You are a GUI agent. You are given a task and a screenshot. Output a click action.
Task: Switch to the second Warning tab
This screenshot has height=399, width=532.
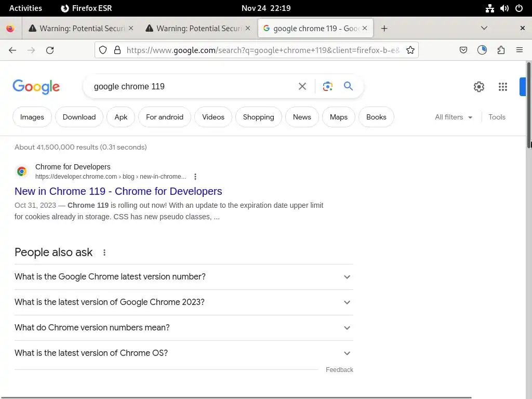point(198,29)
